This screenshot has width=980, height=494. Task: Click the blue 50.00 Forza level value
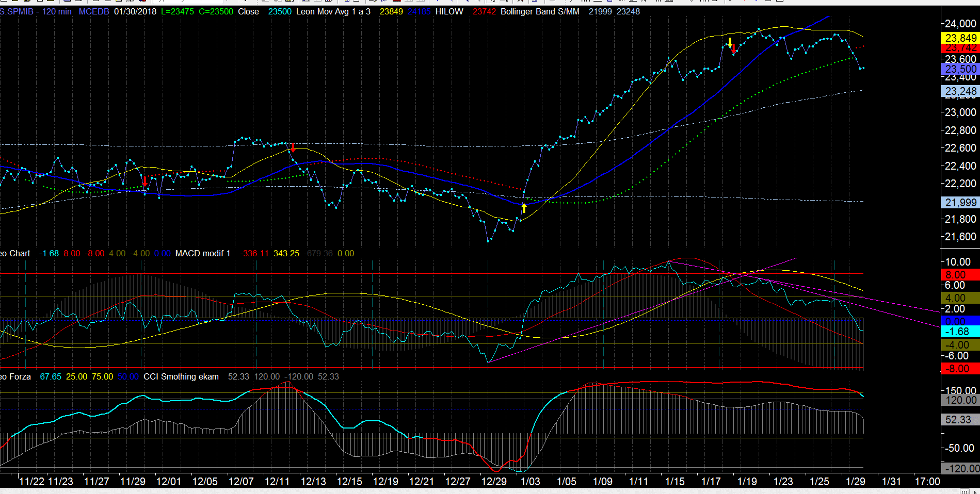[x=128, y=376]
